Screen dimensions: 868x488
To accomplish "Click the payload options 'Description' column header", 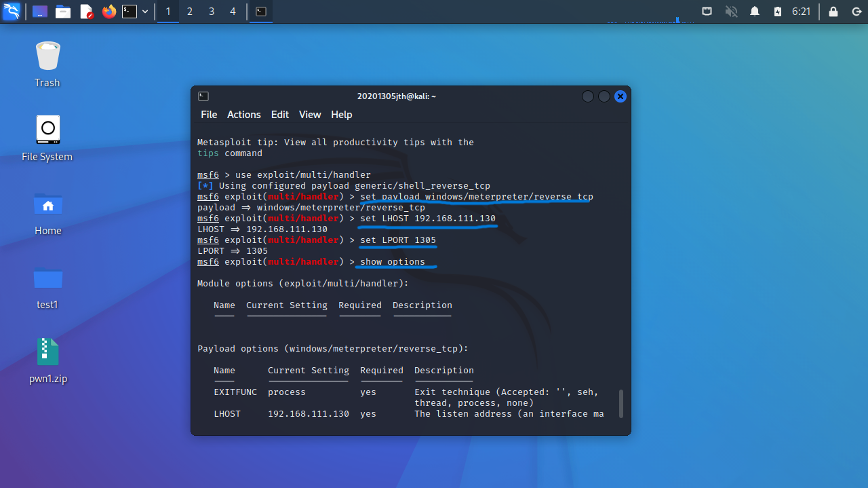I will tap(444, 371).
